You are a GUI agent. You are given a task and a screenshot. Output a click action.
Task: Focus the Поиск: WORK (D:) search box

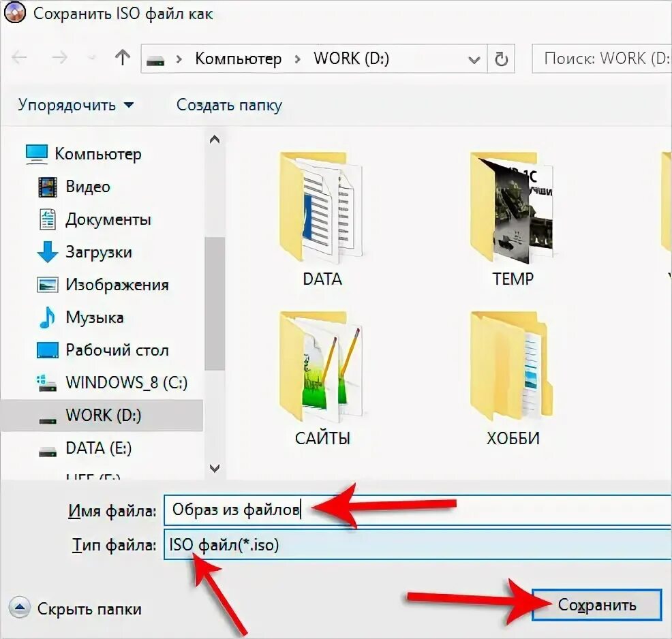tap(602, 59)
